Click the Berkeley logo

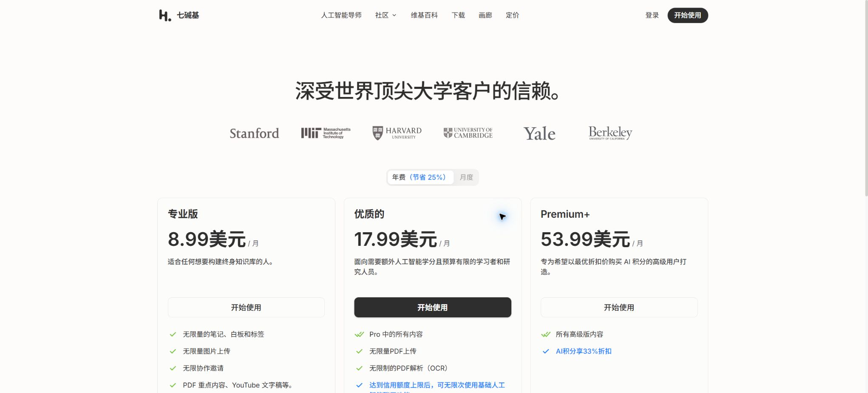(x=610, y=133)
